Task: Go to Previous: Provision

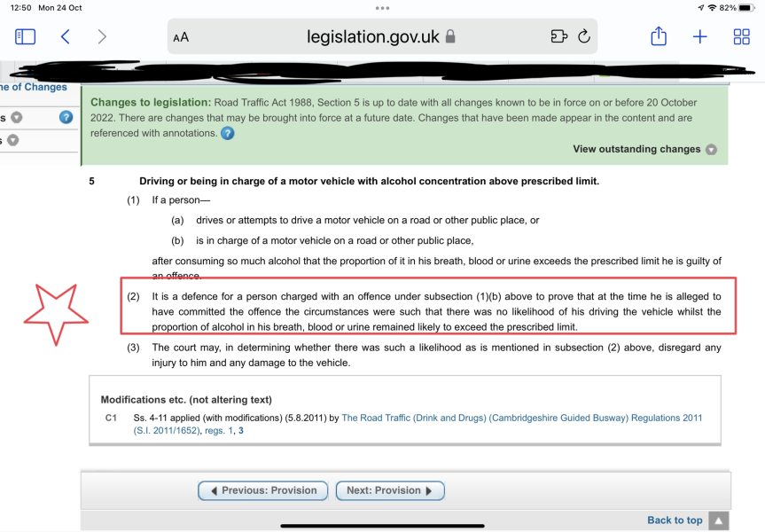Action: tap(262, 490)
